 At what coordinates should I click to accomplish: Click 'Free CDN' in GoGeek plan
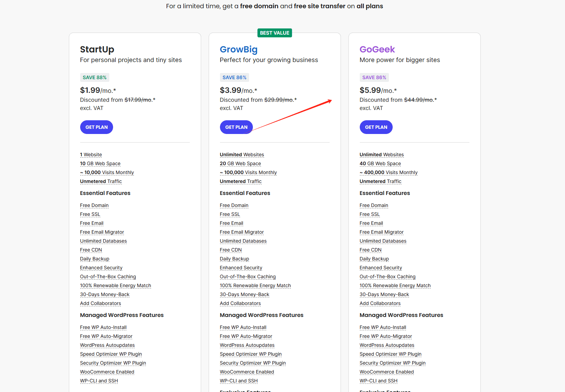(x=371, y=250)
